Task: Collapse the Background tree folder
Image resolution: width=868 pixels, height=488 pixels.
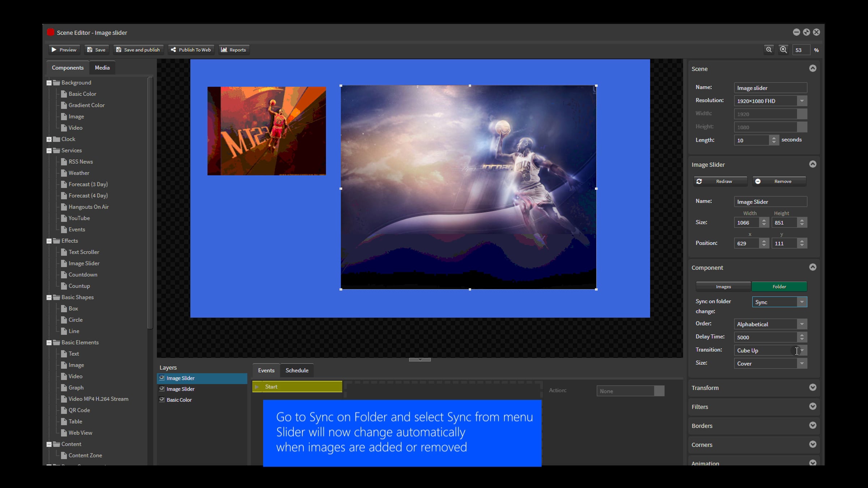Action: point(49,83)
